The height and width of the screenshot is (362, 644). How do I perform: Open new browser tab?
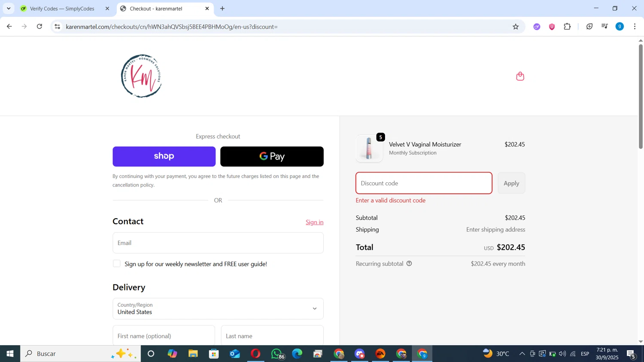222,9
